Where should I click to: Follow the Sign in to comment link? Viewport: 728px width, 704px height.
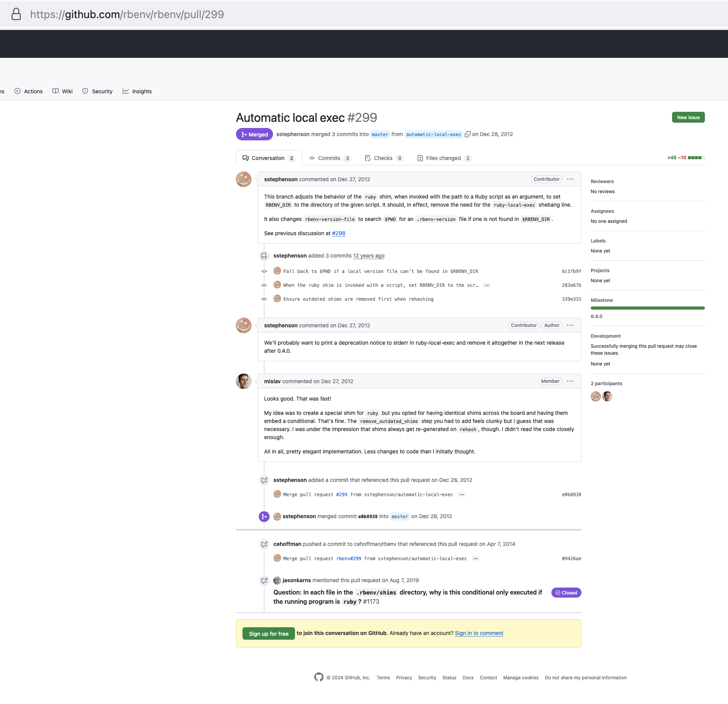pyautogui.click(x=479, y=633)
